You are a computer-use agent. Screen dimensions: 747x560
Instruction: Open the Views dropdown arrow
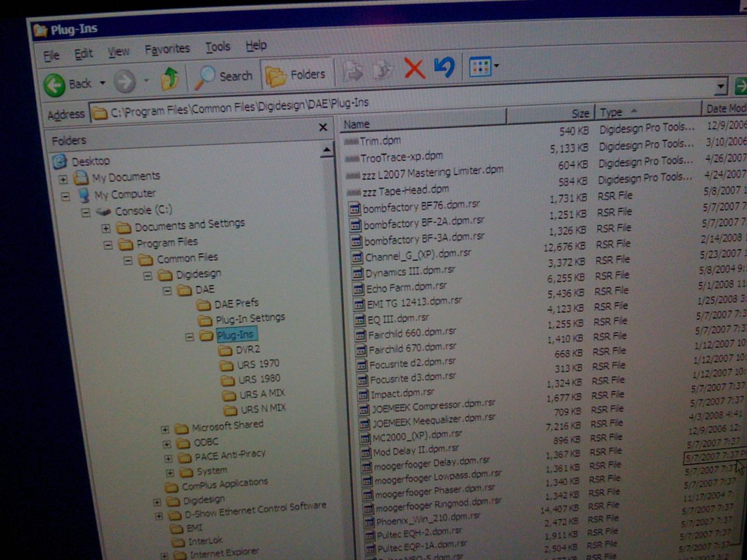click(497, 65)
